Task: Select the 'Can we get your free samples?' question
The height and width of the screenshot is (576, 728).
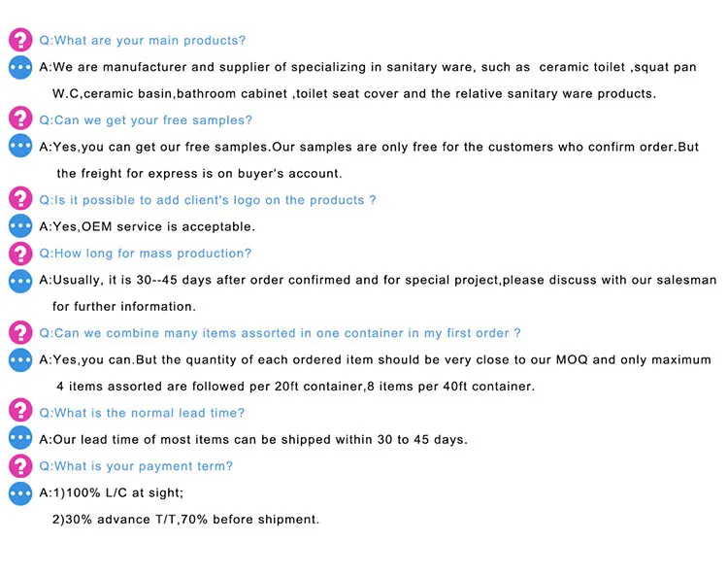Action: (x=145, y=120)
